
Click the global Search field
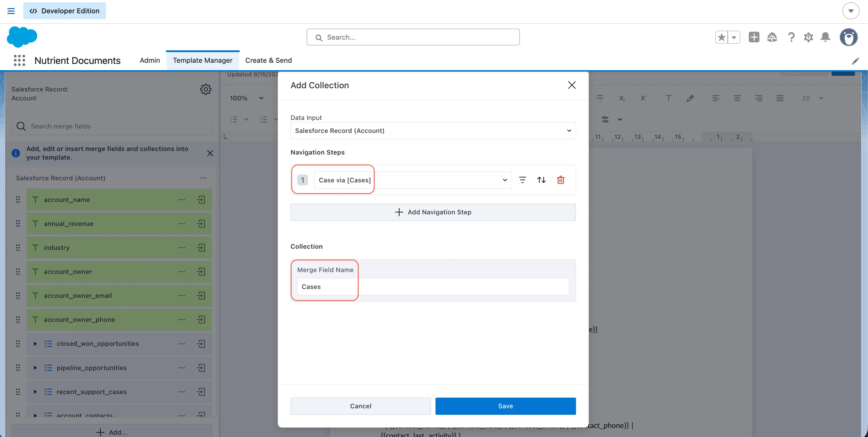click(x=413, y=37)
